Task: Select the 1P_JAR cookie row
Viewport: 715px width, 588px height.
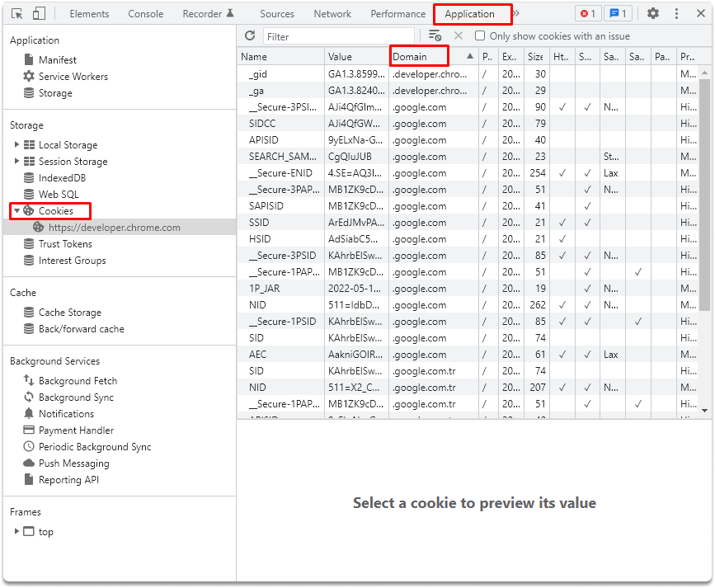Action: 468,289
